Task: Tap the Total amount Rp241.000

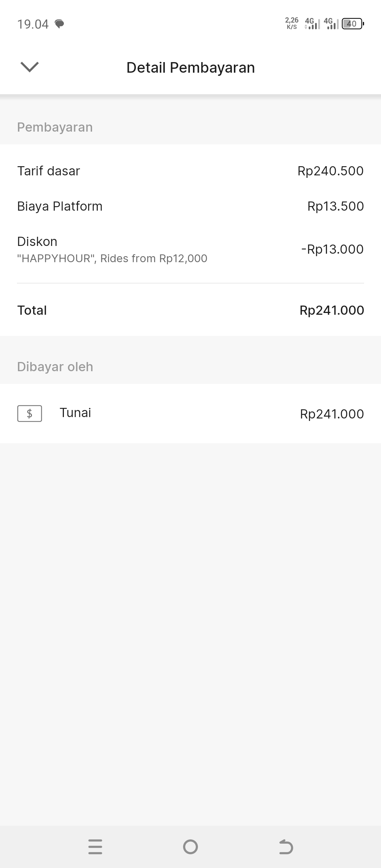Action: point(332,311)
